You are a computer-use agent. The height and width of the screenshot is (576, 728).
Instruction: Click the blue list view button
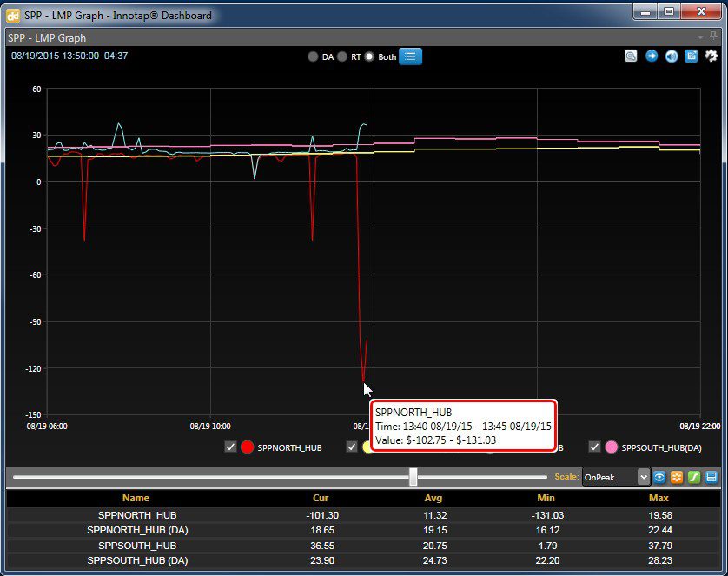(x=410, y=56)
